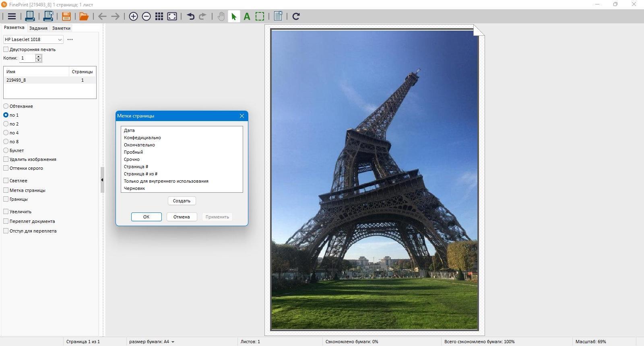
Task: Switch to the 'Заметки' tab
Action: click(x=61, y=28)
